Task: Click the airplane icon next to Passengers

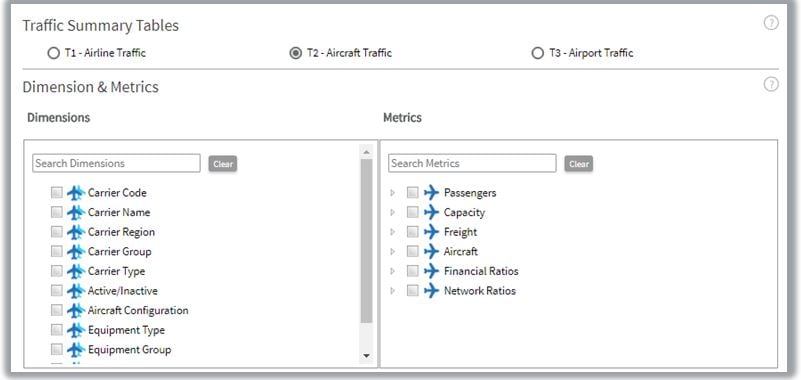Action: coord(432,193)
